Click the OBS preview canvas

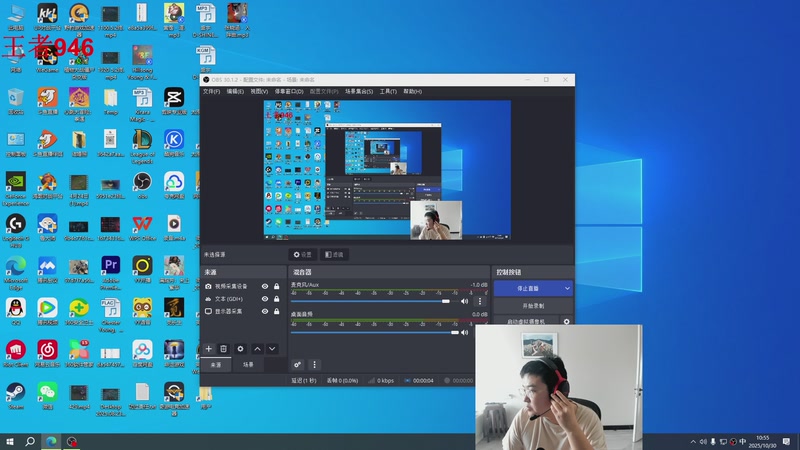pos(387,169)
